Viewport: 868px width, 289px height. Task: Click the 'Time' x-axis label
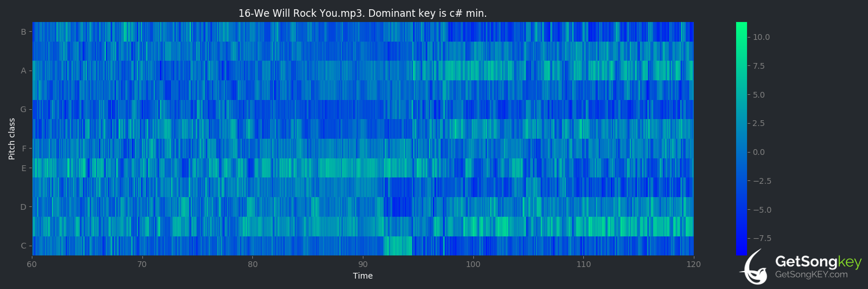pyautogui.click(x=363, y=276)
